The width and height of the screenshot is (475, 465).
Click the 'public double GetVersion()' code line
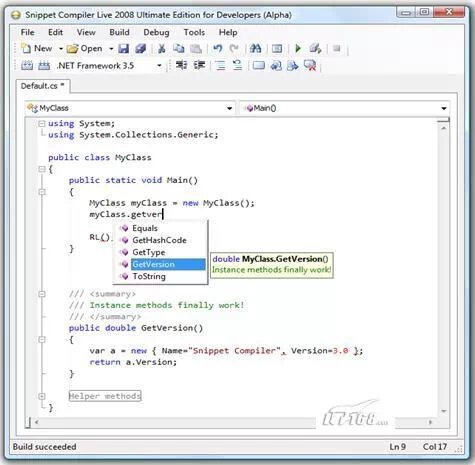[x=136, y=328]
